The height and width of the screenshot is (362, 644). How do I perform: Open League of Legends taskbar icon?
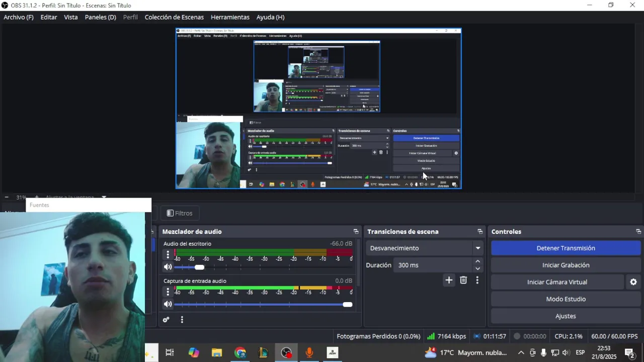click(x=263, y=353)
